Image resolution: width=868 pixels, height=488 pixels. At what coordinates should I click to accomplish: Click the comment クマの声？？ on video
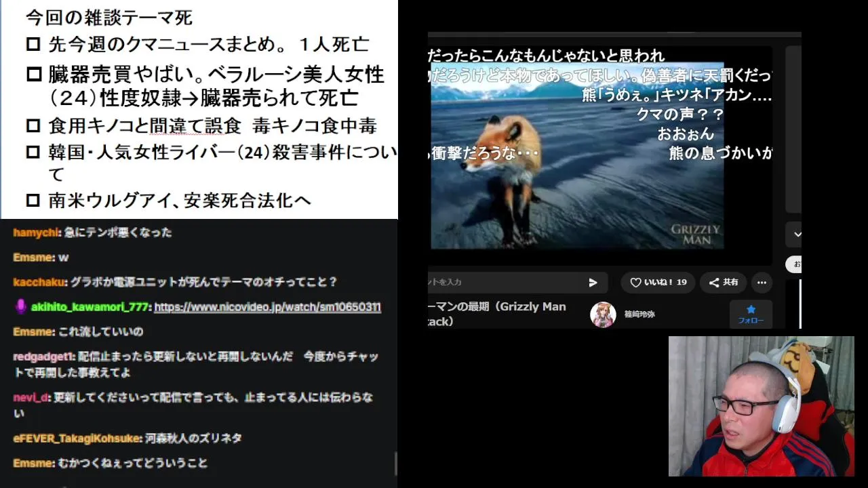point(680,115)
